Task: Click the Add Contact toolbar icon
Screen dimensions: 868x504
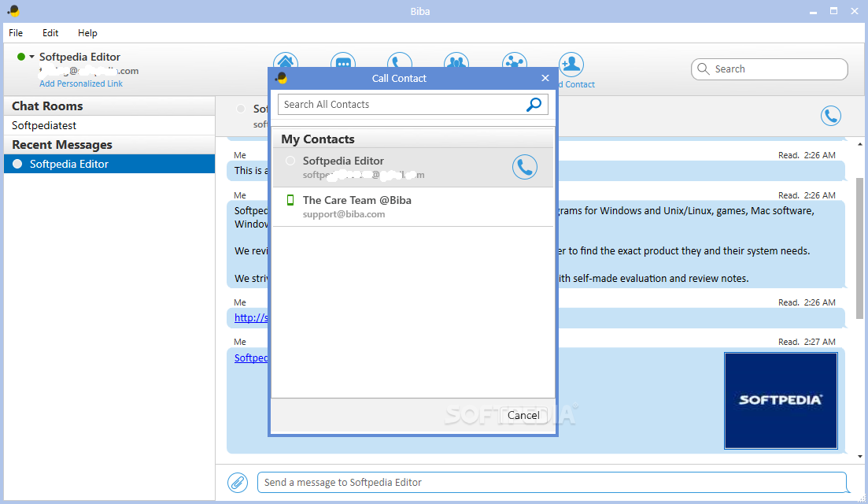Action: coord(571,65)
